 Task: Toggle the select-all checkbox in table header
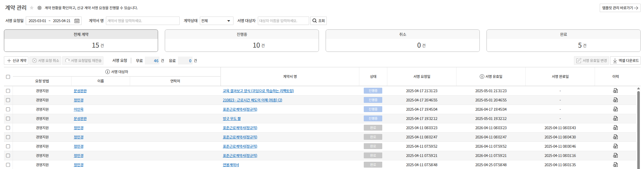click(8, 77)
